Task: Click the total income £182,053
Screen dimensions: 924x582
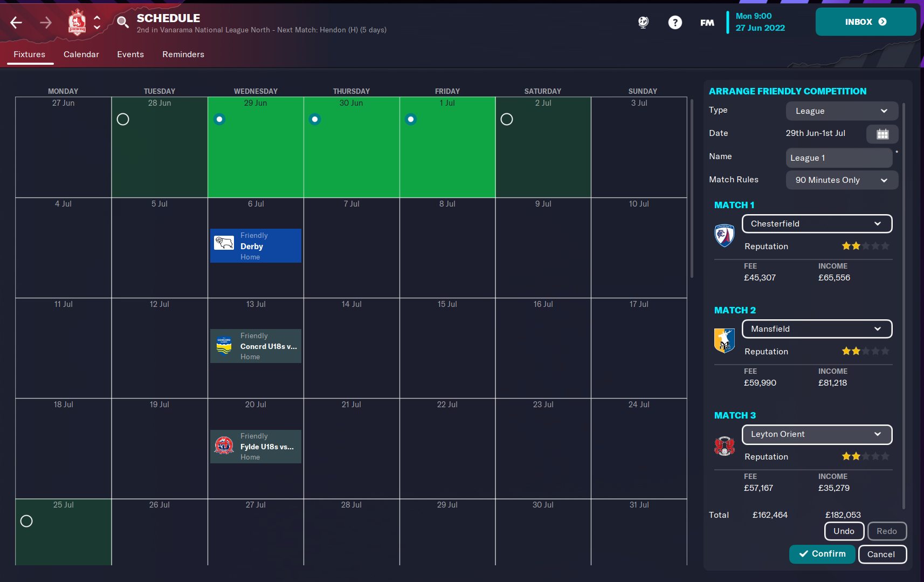Action: click(x=843, y=515)
